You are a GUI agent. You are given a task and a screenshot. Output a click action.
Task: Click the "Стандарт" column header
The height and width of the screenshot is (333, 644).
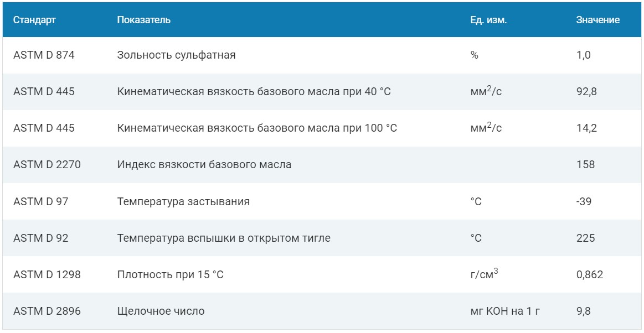[34, 20]
